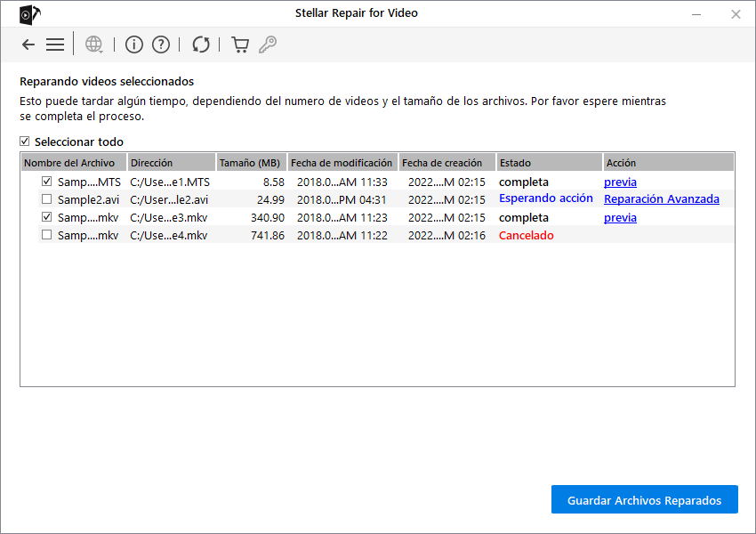Open the language globe icon

click(94, 44)
